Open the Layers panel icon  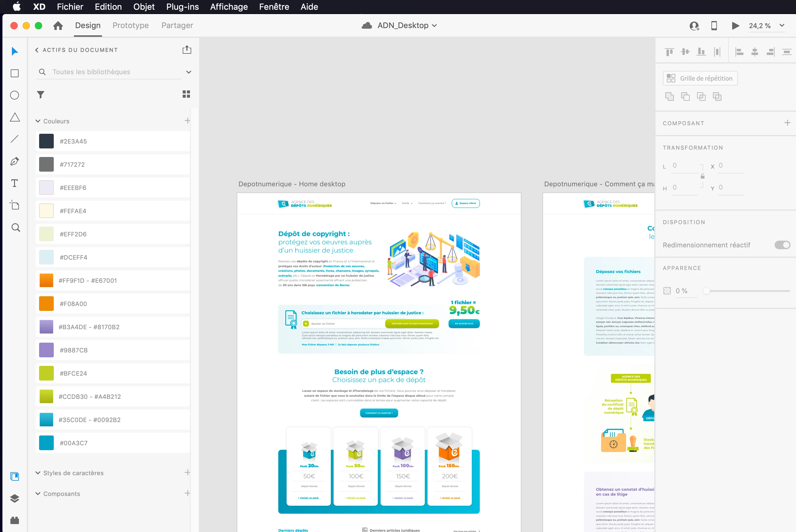(x=15, y=498)
